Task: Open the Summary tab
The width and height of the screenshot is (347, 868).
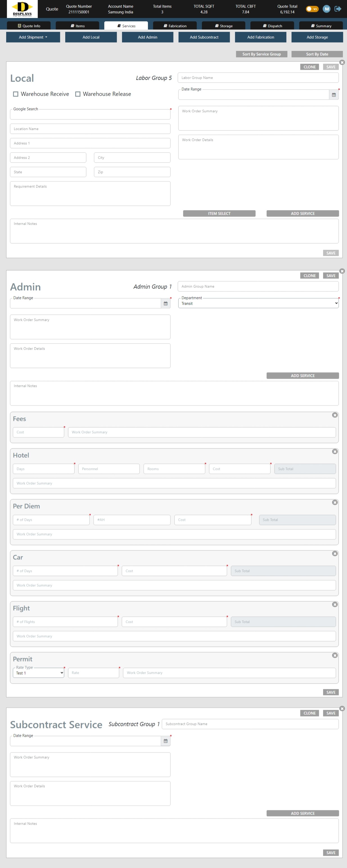Action: [321, 26]
